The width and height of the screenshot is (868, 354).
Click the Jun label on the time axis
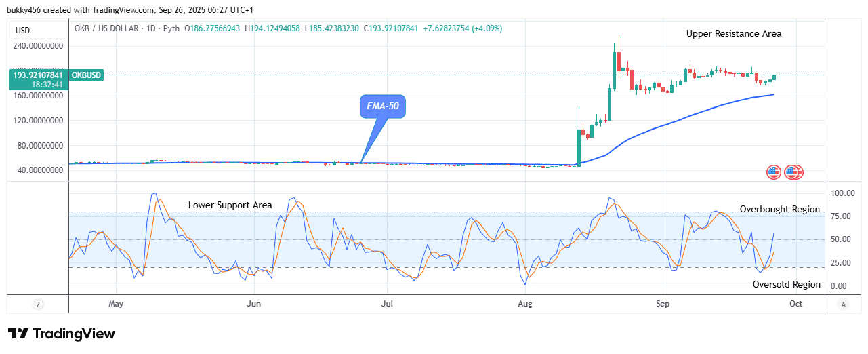(x=253, y=304)
